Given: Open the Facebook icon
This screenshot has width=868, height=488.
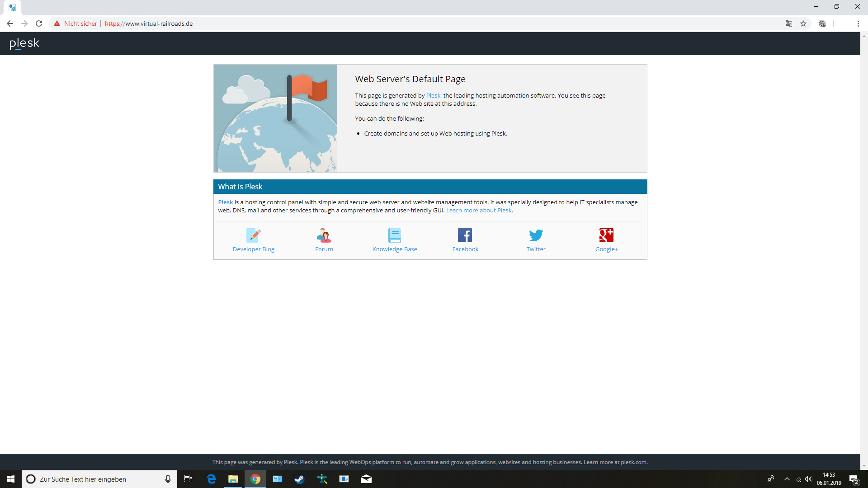Looking at the screenshot, I should pyautogui.click(x=465, y=235).
